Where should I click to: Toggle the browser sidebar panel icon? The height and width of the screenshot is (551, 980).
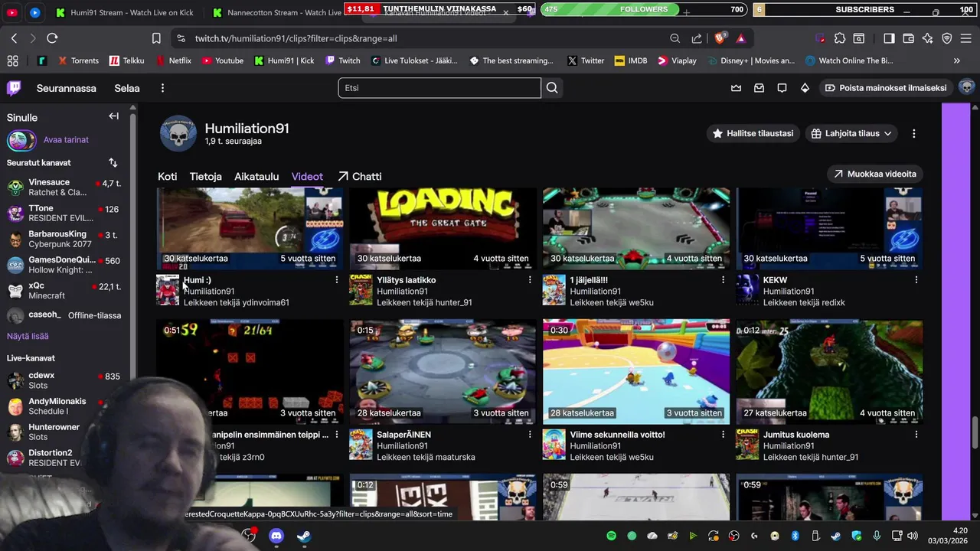[x=889, y=38]
